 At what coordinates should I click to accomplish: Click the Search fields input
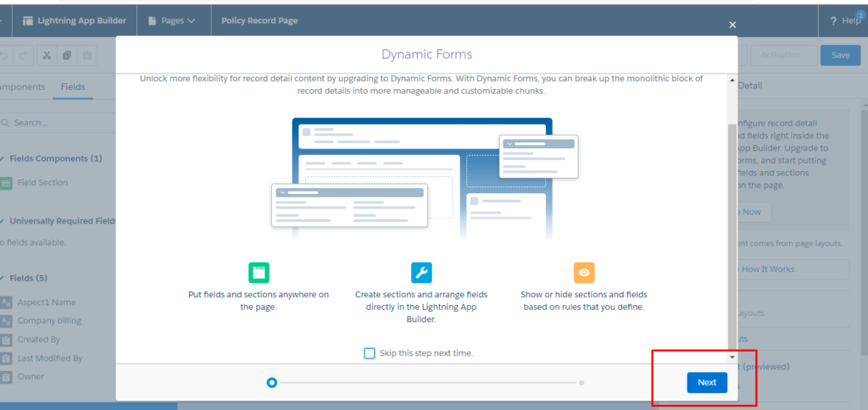pos(58,122)
